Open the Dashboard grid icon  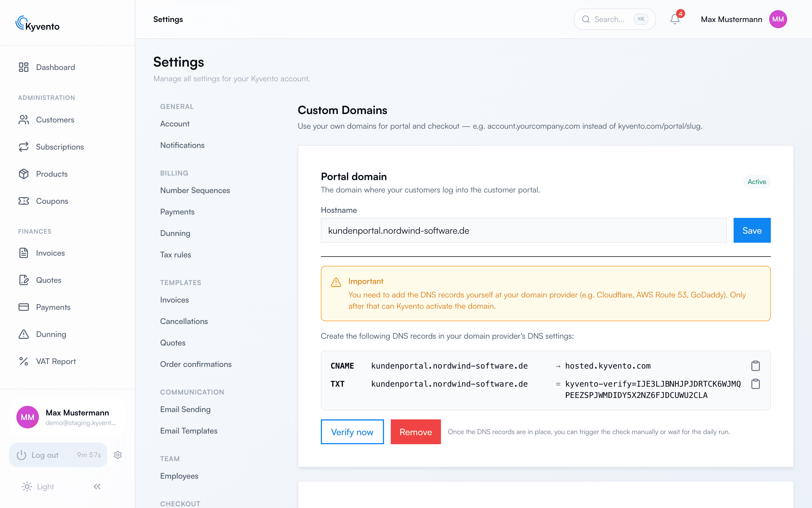pyautogui.click(x=23, y=67)
